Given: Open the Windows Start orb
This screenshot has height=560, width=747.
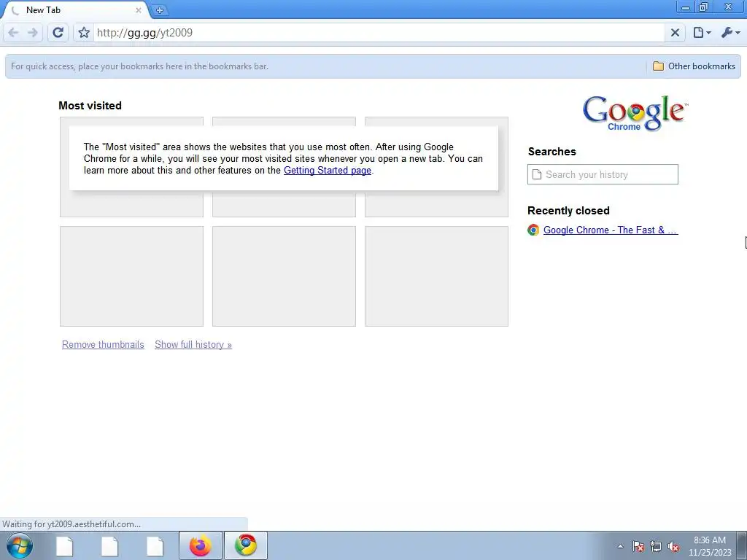Looking at the screenshot, I should pyautogui.click(x=20, y=545).
